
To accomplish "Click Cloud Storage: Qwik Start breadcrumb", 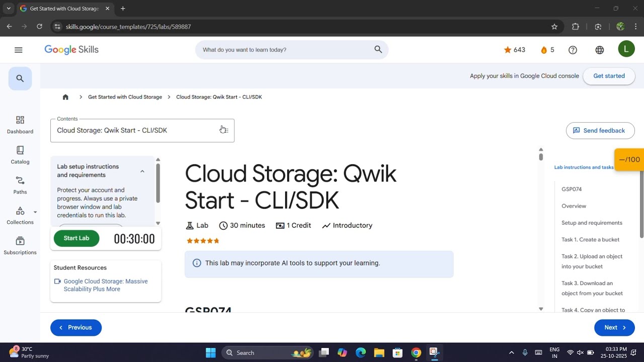I will pos(219,97).
